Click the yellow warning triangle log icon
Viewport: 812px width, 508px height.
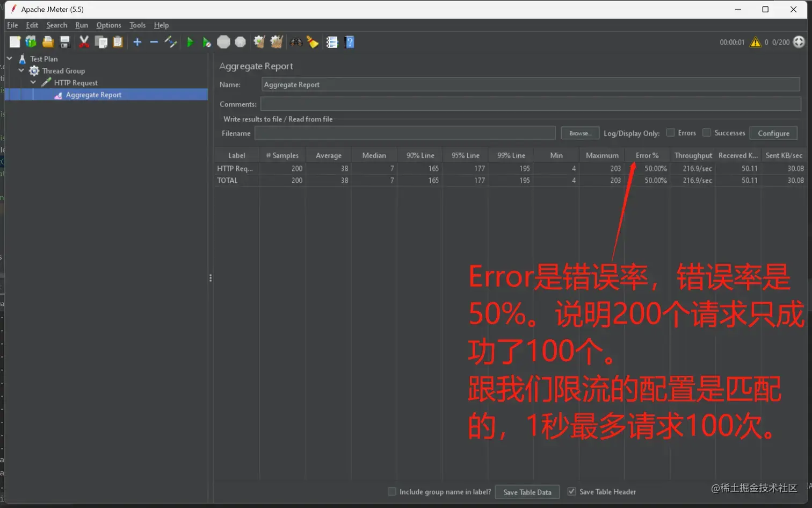click(755, 42)
